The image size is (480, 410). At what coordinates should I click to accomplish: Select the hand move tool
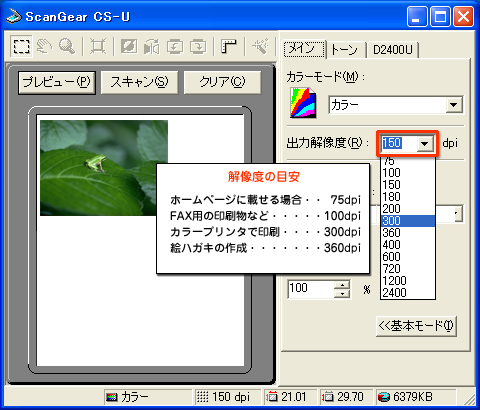44,46
